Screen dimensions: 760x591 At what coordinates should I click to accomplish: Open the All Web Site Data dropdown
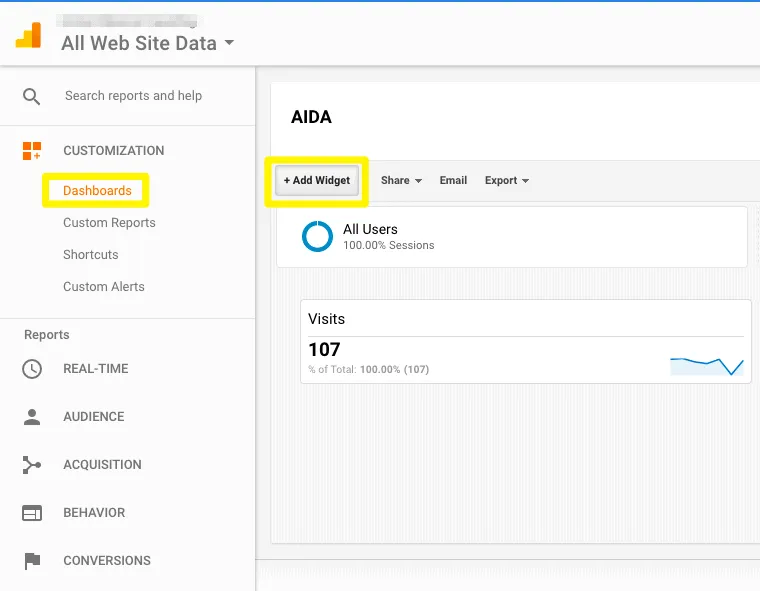(147, 43)
